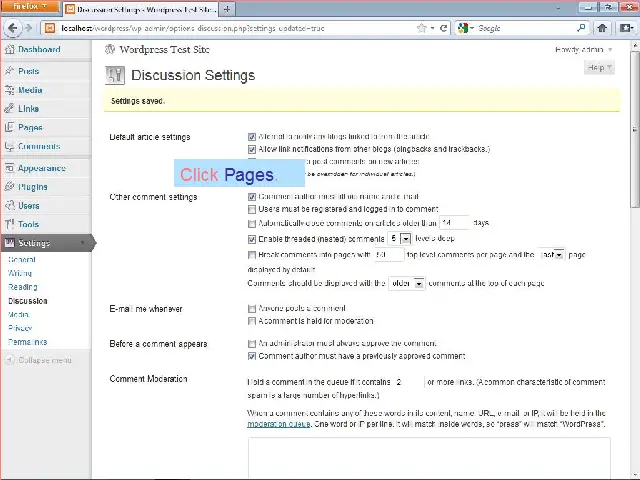This screenshot has height=480, width=640.
Task: Click Pages in the sidebar menu
Action: click(30, 127)
